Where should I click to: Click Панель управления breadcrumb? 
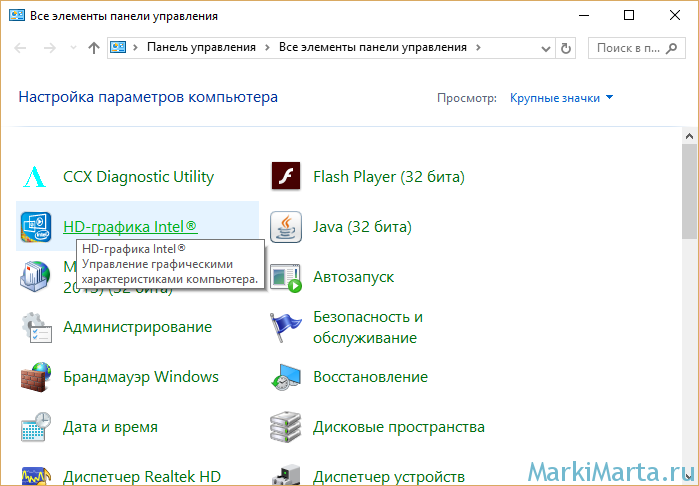[x=201, y=47]
